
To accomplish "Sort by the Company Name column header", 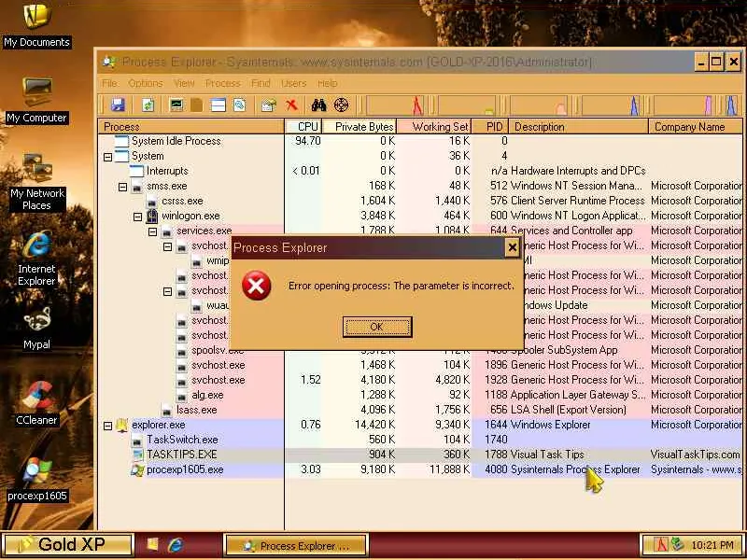I will (x=696, y=127).
